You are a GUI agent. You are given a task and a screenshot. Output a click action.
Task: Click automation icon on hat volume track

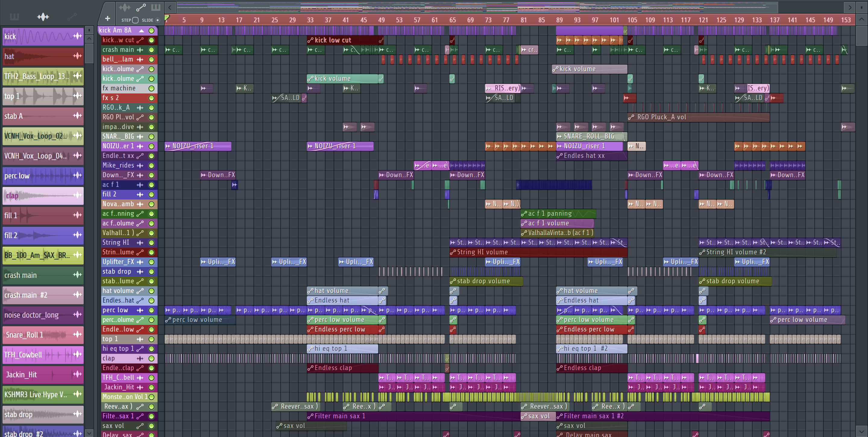pyautogui.click(x=140, y=291)
